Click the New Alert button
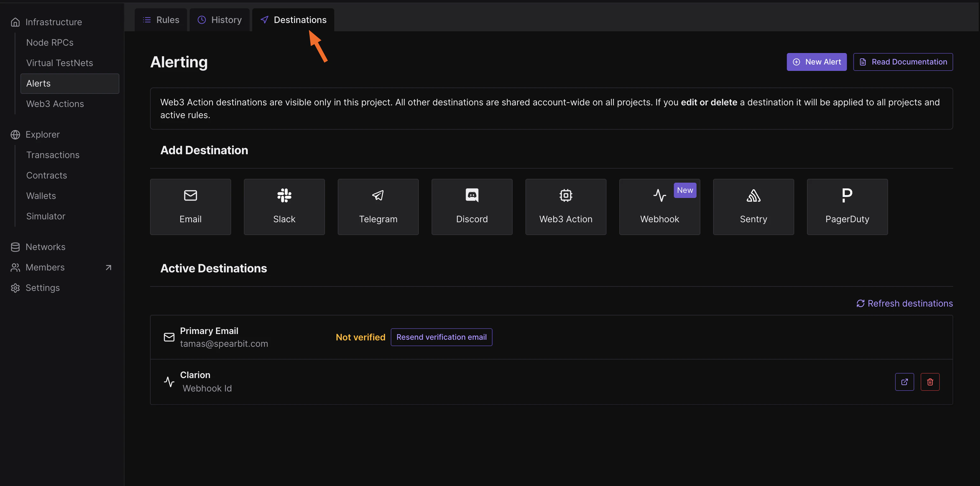 pyautogui.click(x=817, y=62)
